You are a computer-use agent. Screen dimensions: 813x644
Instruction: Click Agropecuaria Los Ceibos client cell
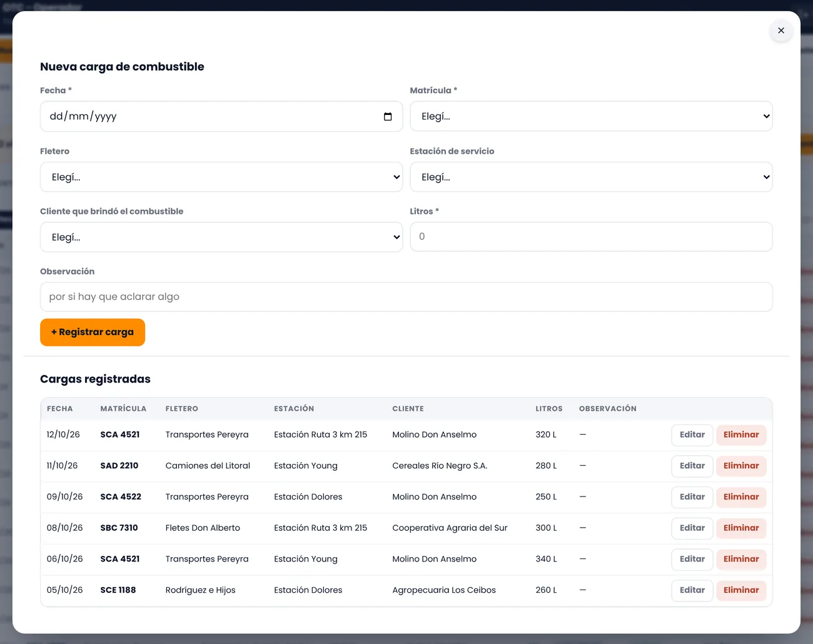(444, 590)
